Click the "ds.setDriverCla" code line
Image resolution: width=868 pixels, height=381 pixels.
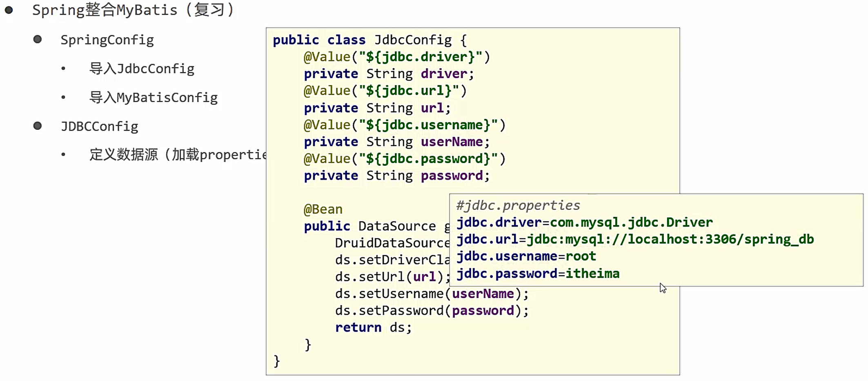[392, 260]
